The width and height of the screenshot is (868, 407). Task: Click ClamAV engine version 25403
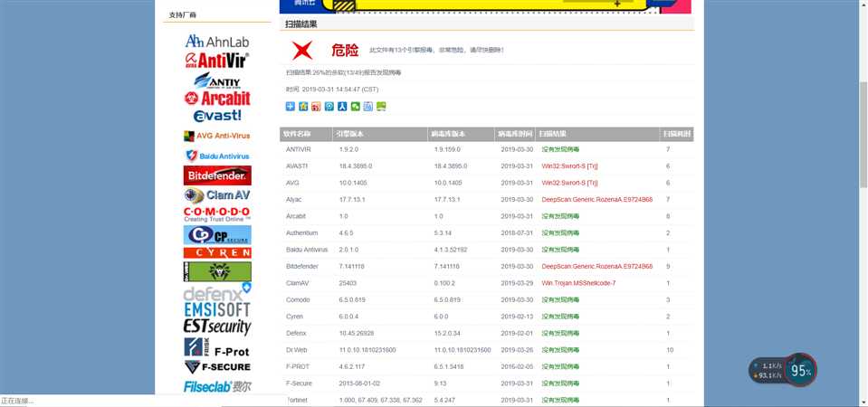click(348, 283)
